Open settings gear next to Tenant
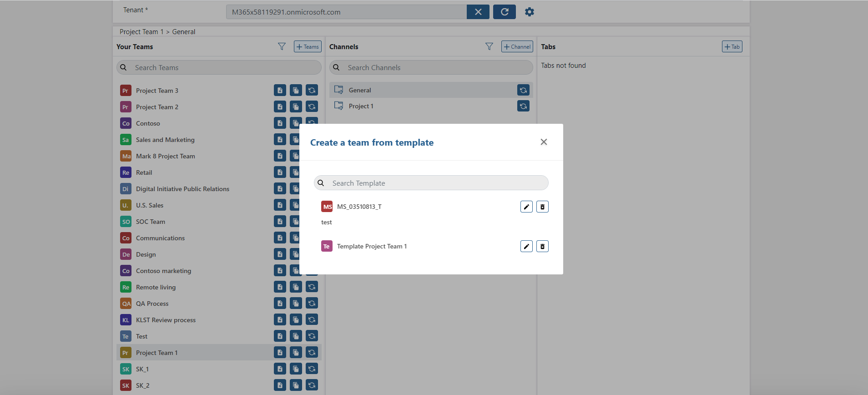The width and height of the screenshot is (868, 395). click(530, 12)
